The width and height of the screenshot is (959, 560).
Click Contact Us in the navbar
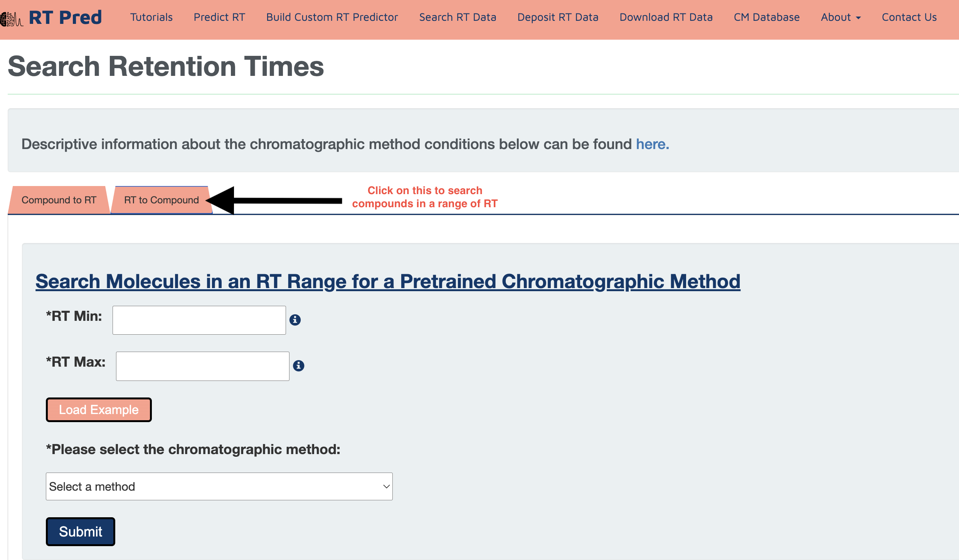(x=909, y=17)
